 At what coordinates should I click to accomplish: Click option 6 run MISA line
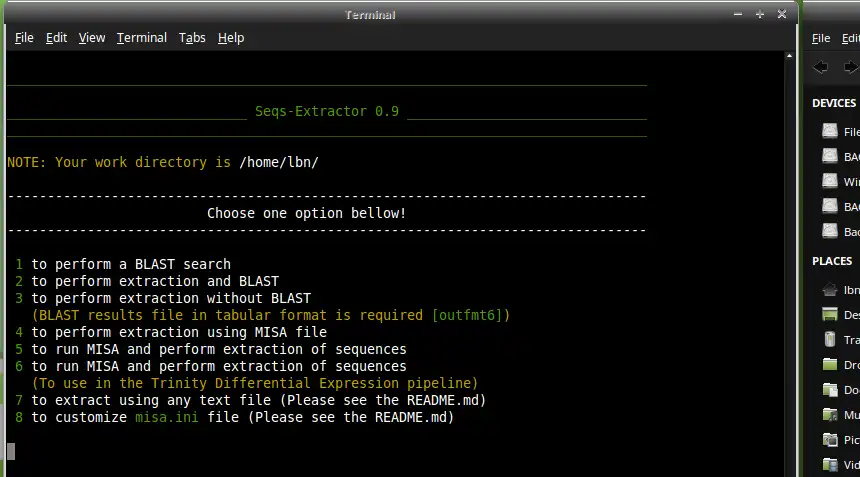211,366
